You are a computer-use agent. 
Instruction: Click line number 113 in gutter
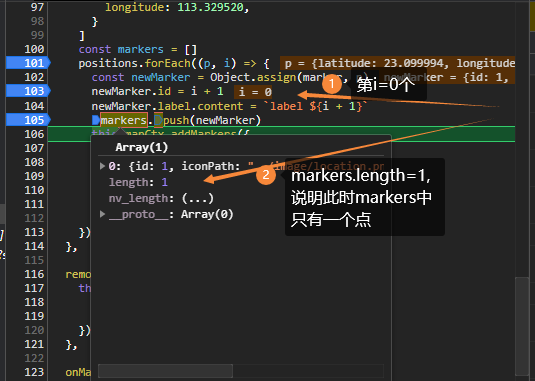click(34, 232)
